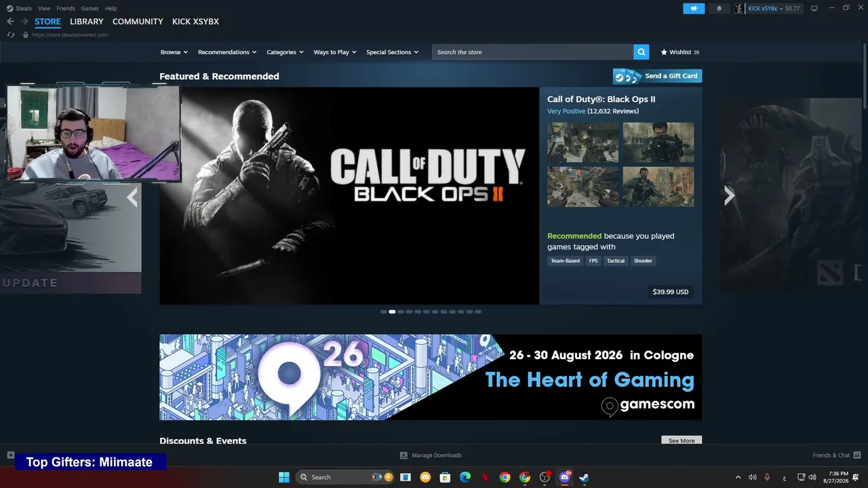Switch to Big Picture mode via monitor icon
Image resolution: width=868 pixels, height=488 pixels.
814,8
